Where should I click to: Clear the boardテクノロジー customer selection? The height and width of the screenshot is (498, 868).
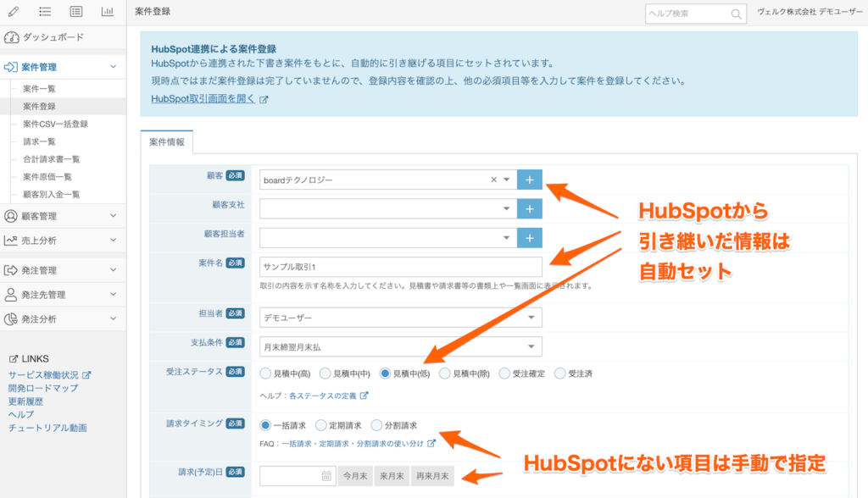(x=494, y=180)
